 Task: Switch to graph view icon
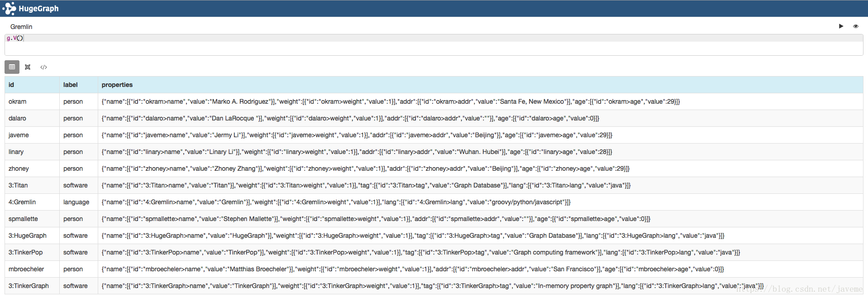[28, 67]
